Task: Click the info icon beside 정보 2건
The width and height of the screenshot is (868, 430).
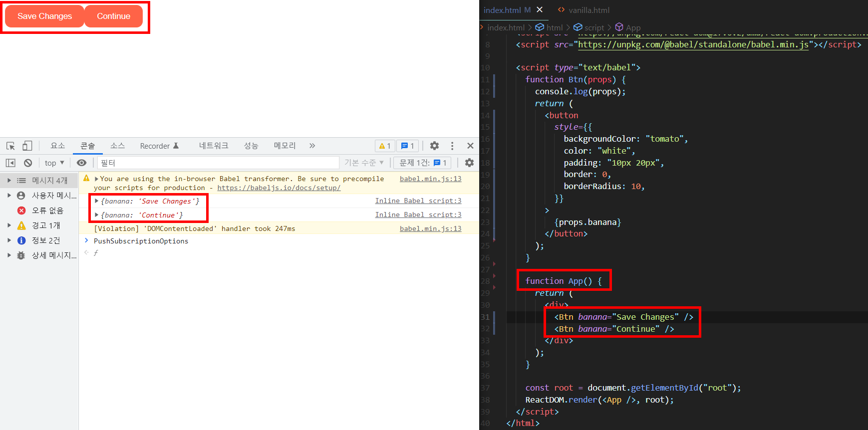Action: pos(21,240)
